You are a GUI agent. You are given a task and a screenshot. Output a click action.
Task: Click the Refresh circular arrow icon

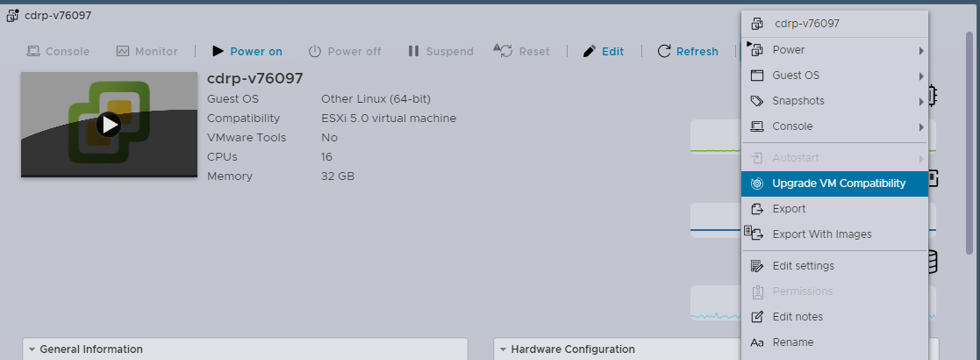coord(664,52)
